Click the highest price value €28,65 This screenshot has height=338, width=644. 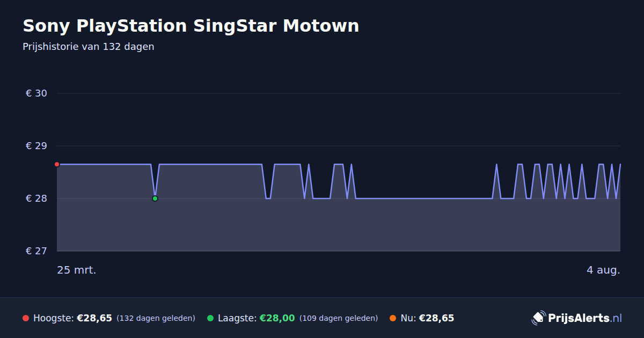[x=94, y=318]
